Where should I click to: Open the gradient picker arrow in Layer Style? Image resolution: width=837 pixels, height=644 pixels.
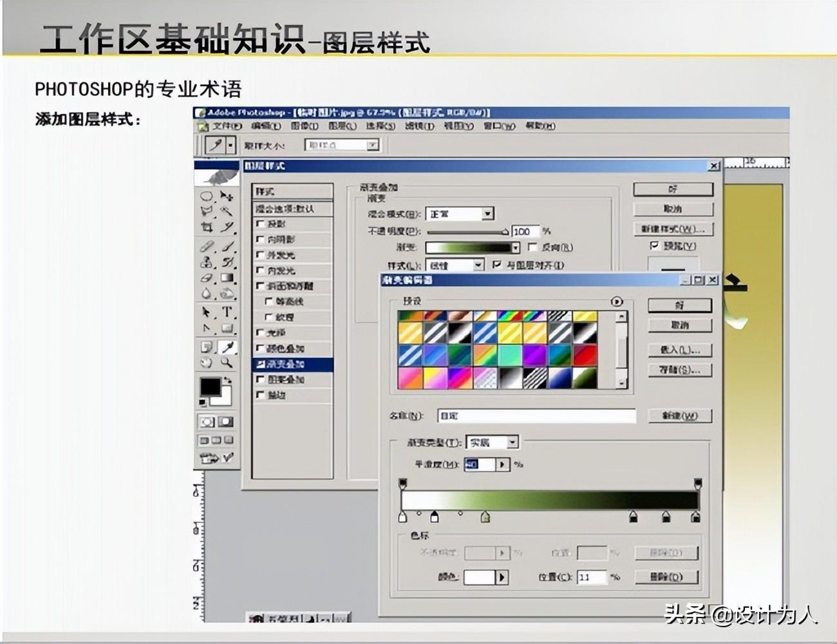click(515, 247)
